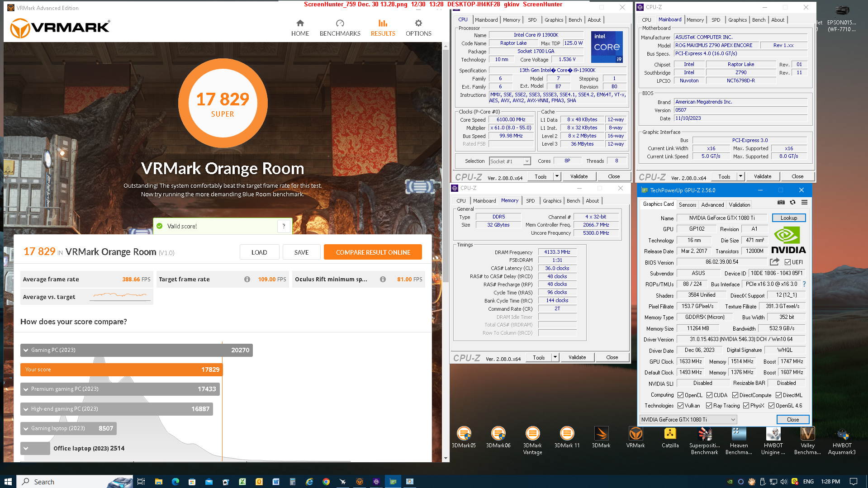Select the 3DMark05 desktop icon
The width and height of the screenshot is (868, 488).
point(464,438)
